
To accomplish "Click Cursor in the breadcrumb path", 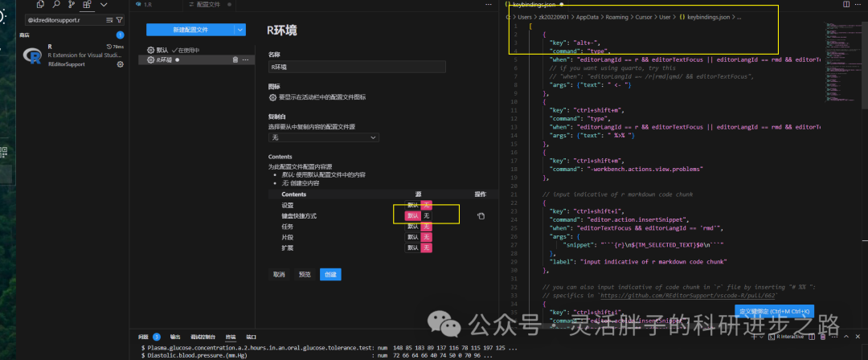I will coord(643,17).
